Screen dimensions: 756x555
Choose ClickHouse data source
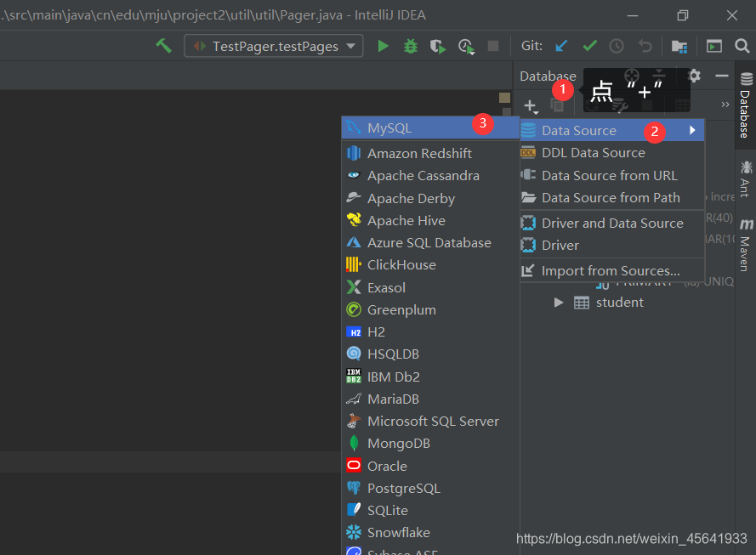[430, 264]
